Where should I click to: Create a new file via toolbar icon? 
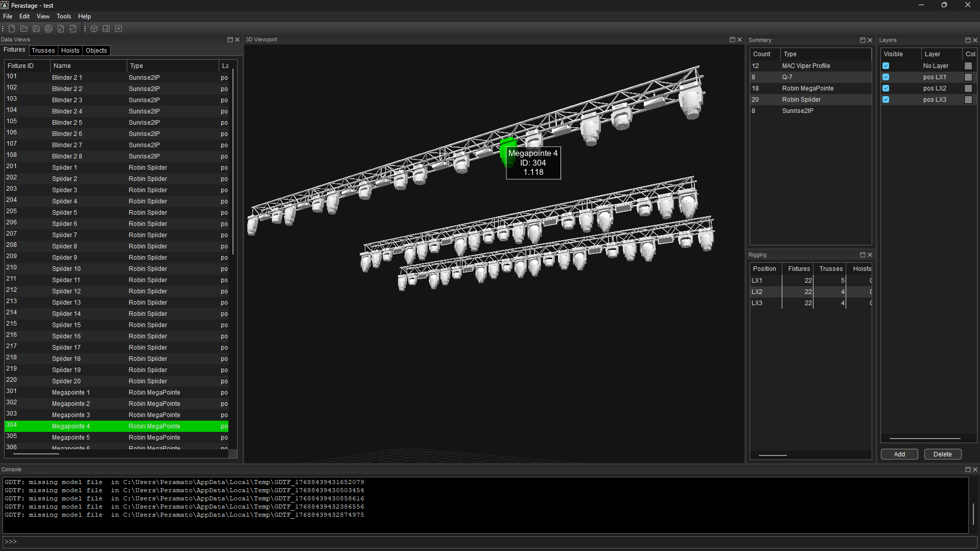click(12, 29)
